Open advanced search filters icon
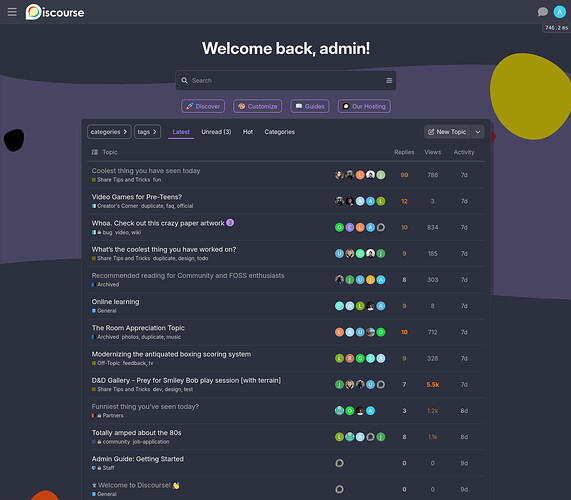This screenshot has width=571, height=500. [x=389, y=80]
